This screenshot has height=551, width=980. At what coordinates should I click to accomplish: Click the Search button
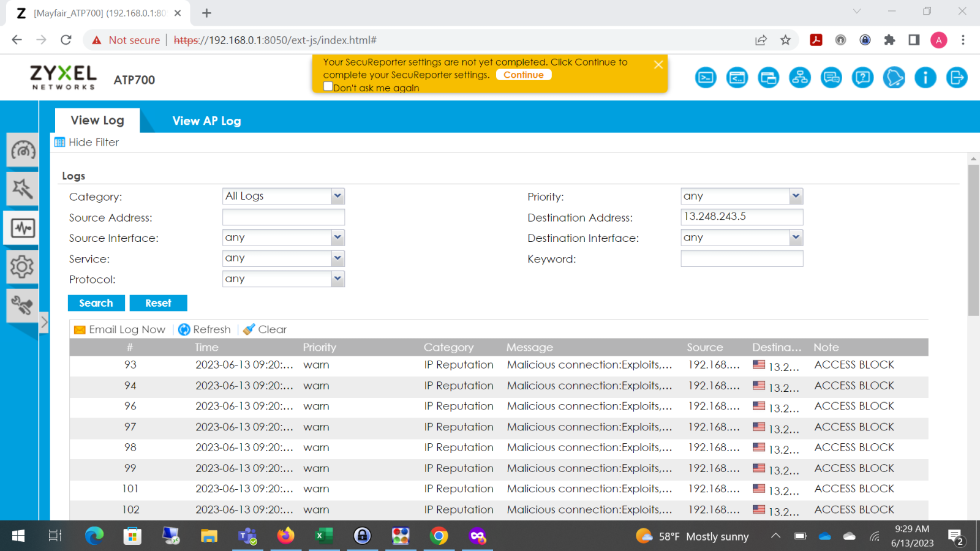coord(96,303)
